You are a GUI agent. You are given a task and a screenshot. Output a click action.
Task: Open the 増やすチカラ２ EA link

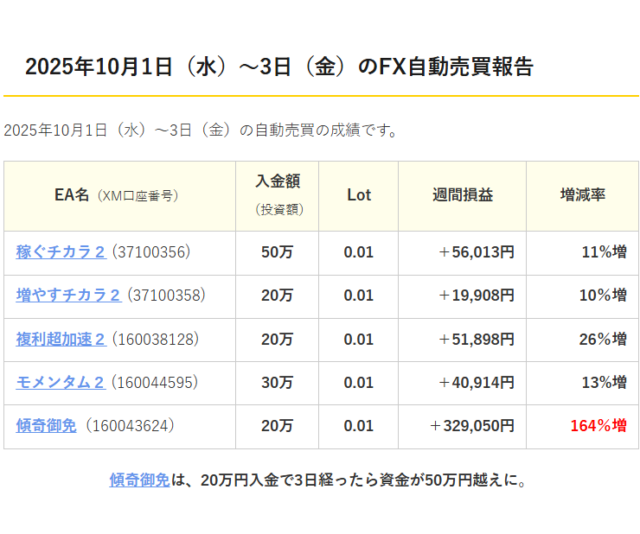tap(68, 295)
